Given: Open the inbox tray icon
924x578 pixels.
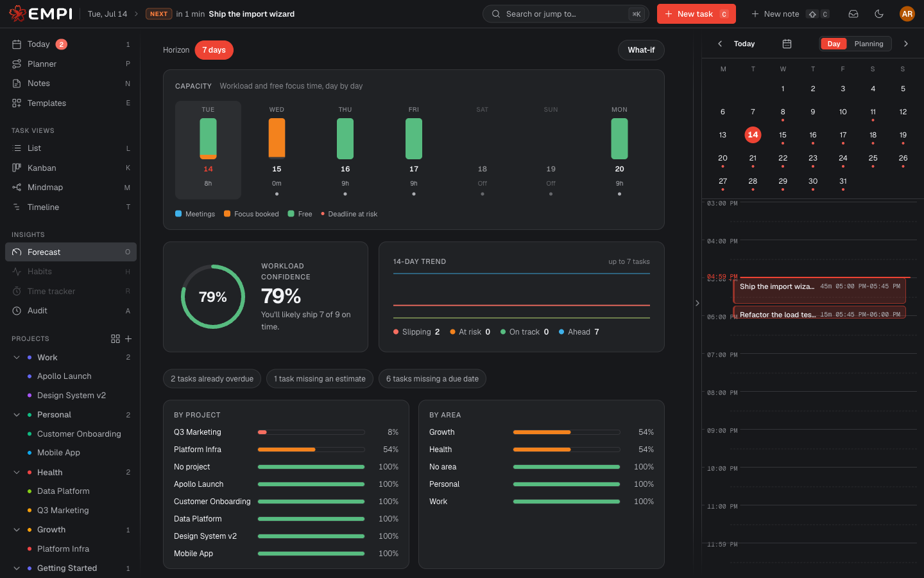Looking at the screenshot, I should tap(853, 14).
